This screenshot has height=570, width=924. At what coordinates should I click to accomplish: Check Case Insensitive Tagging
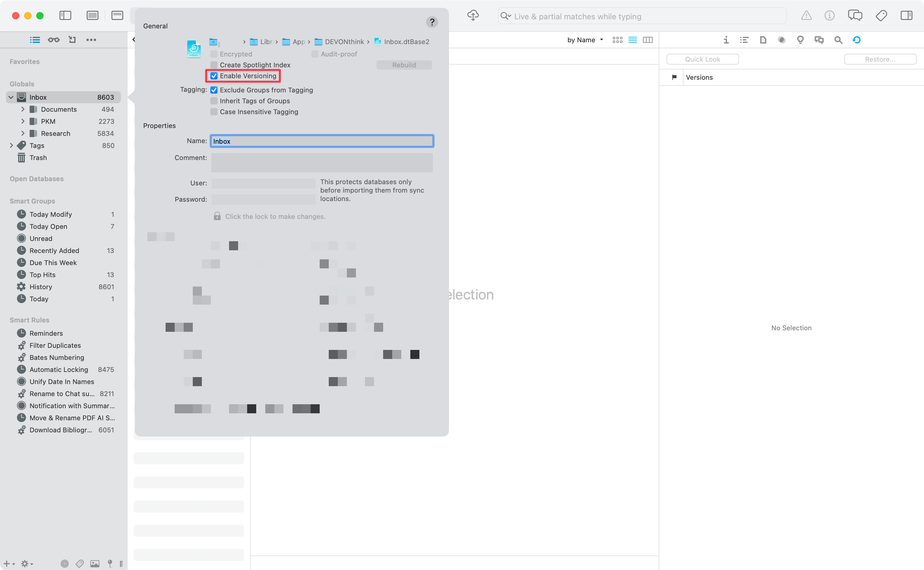(214, 112)
